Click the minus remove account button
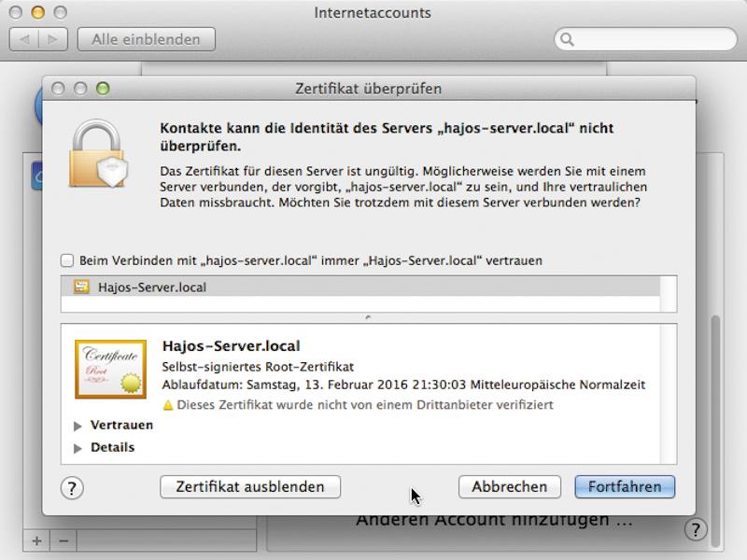 63,541
